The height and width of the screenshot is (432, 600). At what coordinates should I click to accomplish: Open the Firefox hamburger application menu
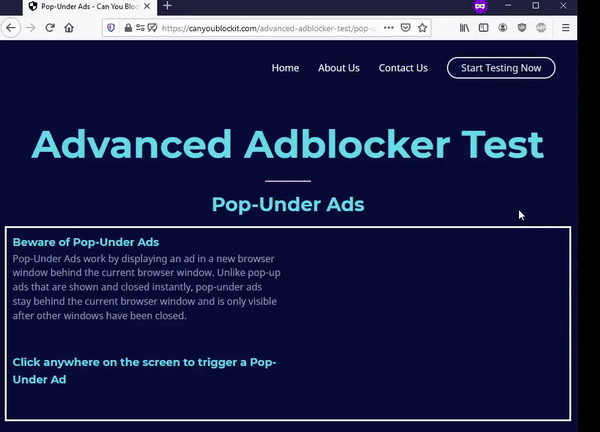click(x=566, y=28)
